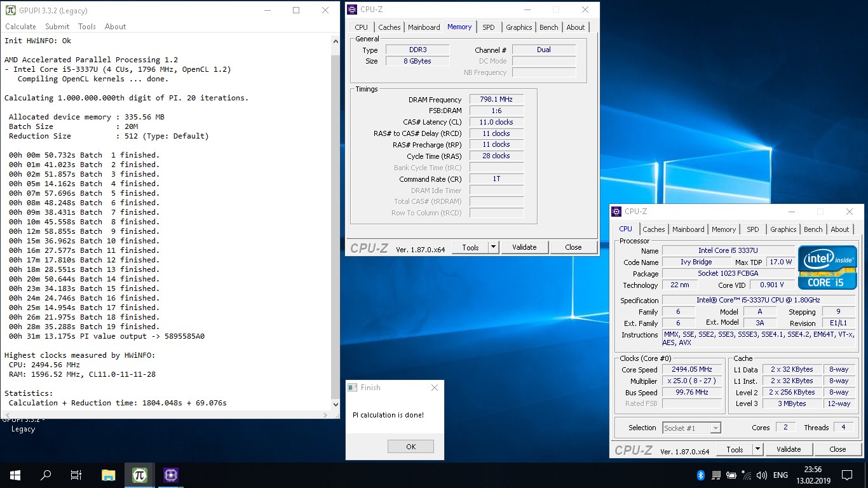This screenshot has width=868, height=488.
Task: Click GPUPI horizontal scrollbar right arrow
Action: (326, 415)
